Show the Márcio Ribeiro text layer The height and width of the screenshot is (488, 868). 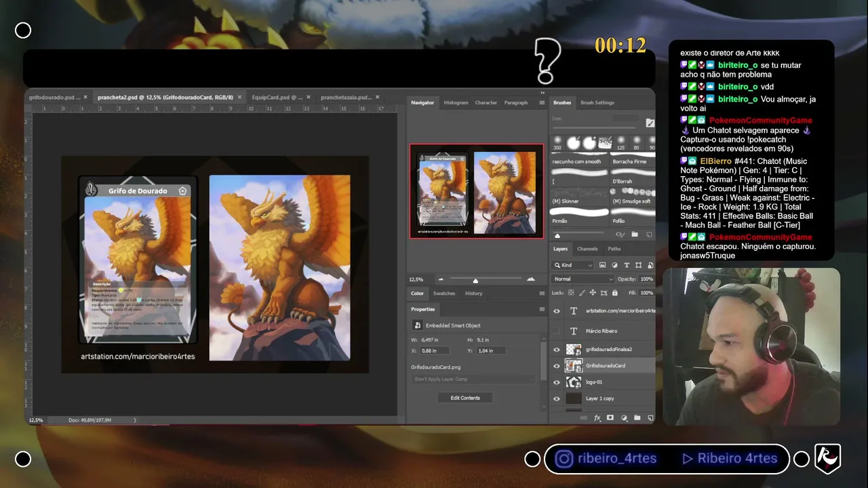pos(557,331)
